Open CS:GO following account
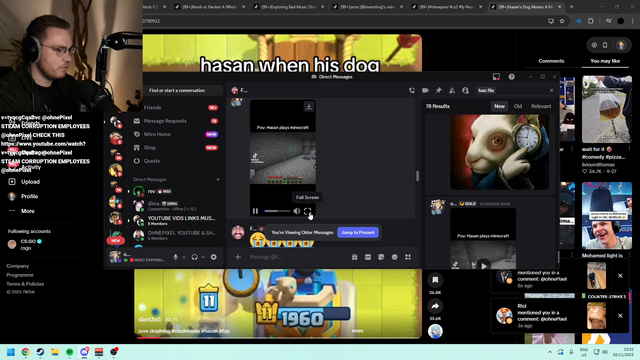The height and width of the screenshot is (360, 640). (24, 244)
